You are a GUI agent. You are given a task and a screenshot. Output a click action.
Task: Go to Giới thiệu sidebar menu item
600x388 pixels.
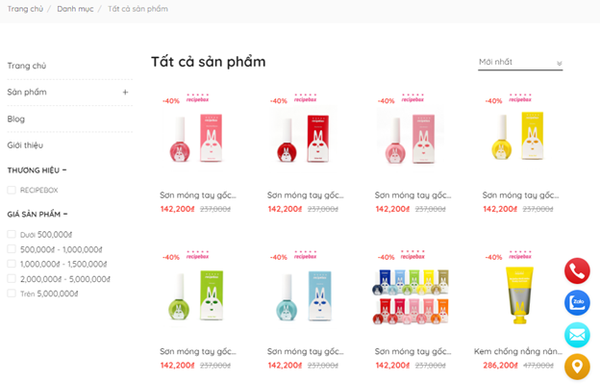point(25,145)
